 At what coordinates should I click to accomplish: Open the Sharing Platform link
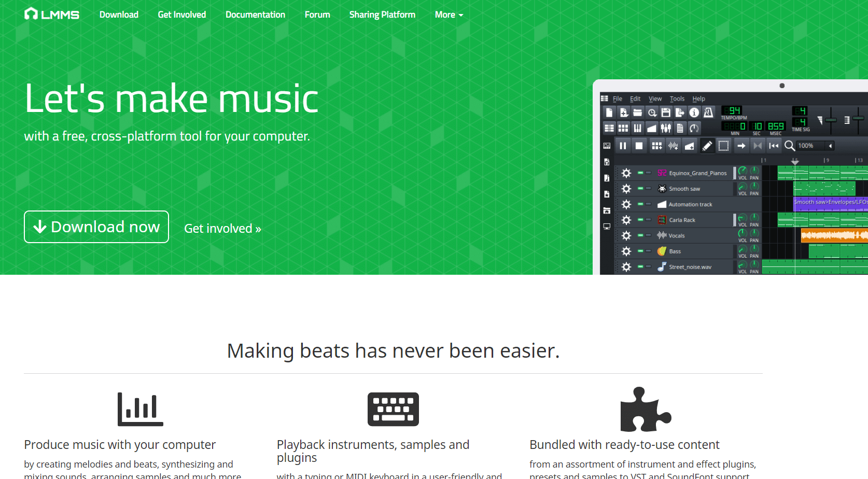pos(382,15)
